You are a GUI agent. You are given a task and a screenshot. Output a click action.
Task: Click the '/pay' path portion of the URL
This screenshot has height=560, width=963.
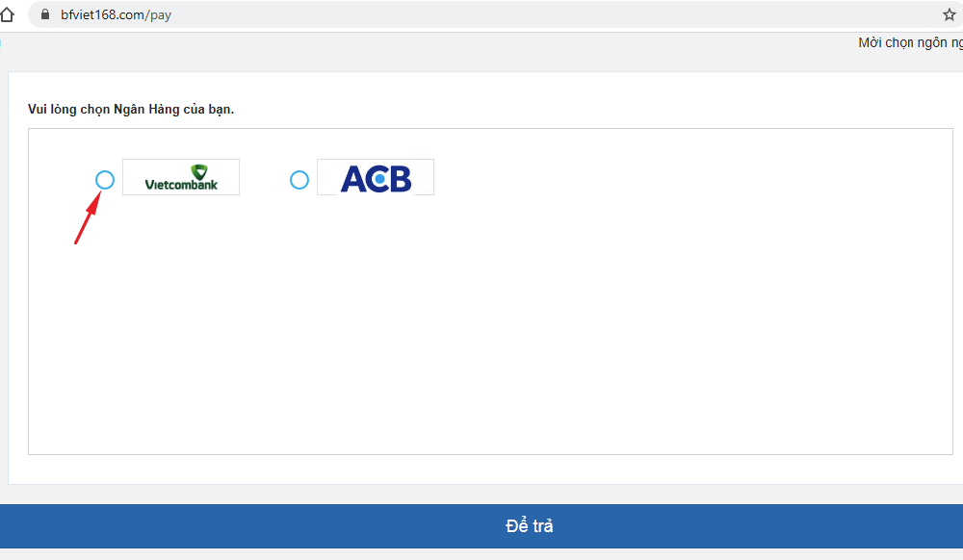click(x=159, y=14)
